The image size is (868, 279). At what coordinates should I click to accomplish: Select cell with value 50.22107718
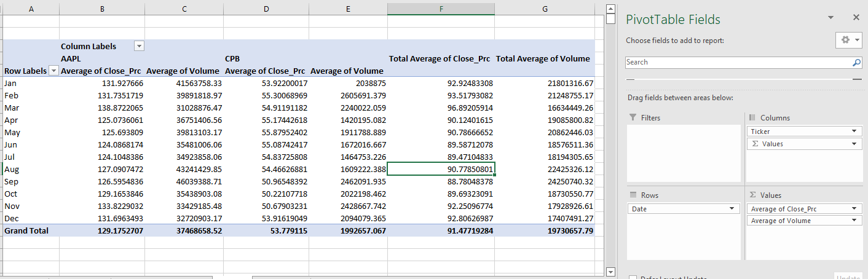266,194
